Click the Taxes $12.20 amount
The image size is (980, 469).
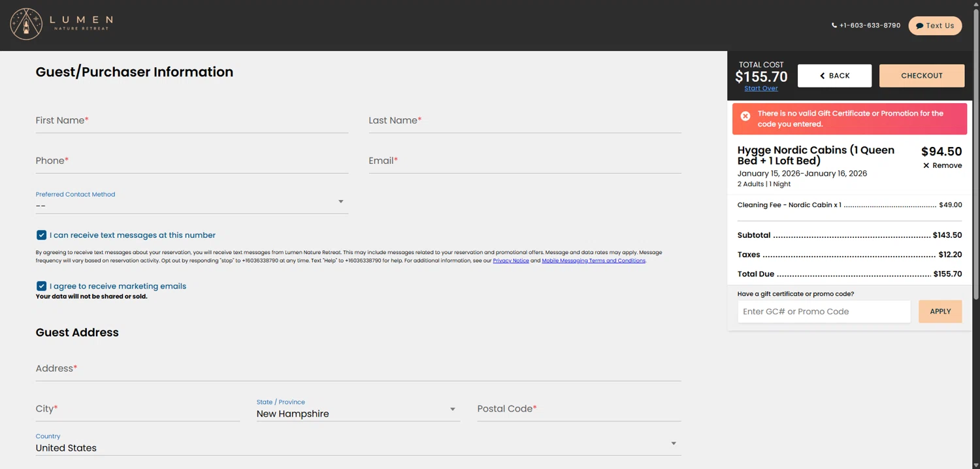click(x=950, y=255)
